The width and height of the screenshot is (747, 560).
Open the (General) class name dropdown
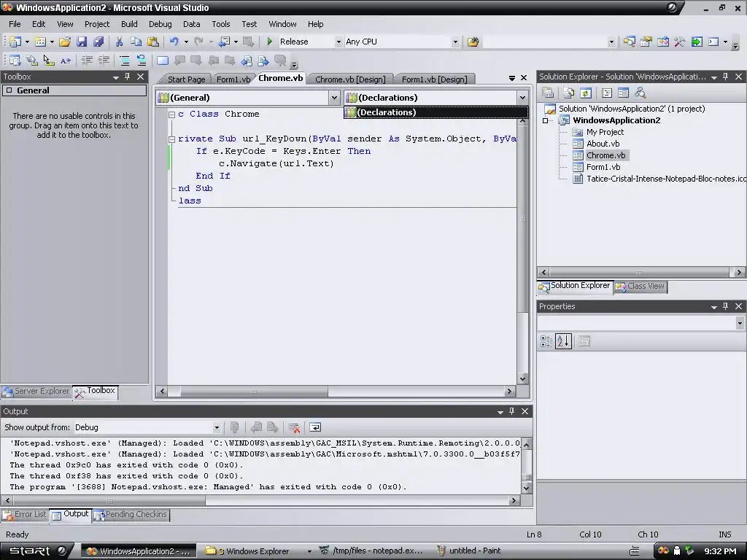(x=334, y=98)
